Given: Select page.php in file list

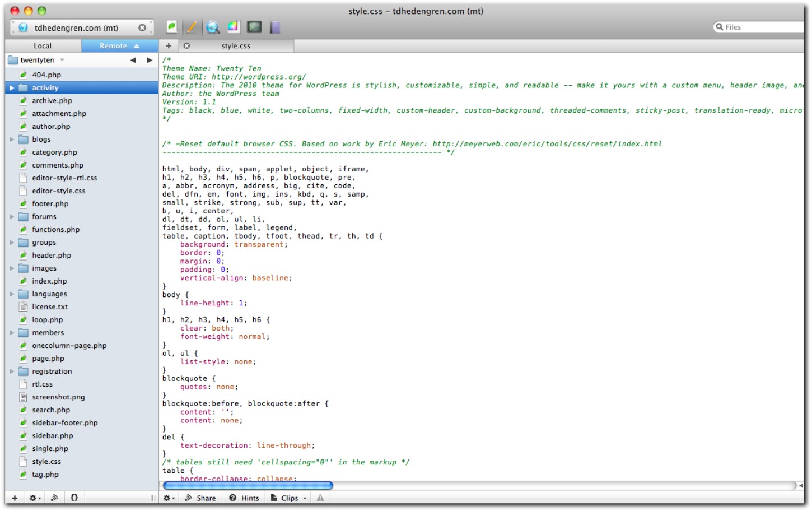Looking at the screenshot, I should pos(82,359).
